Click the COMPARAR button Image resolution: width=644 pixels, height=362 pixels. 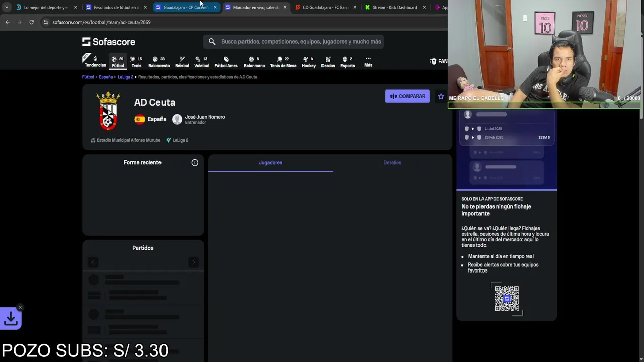[408, 96]
